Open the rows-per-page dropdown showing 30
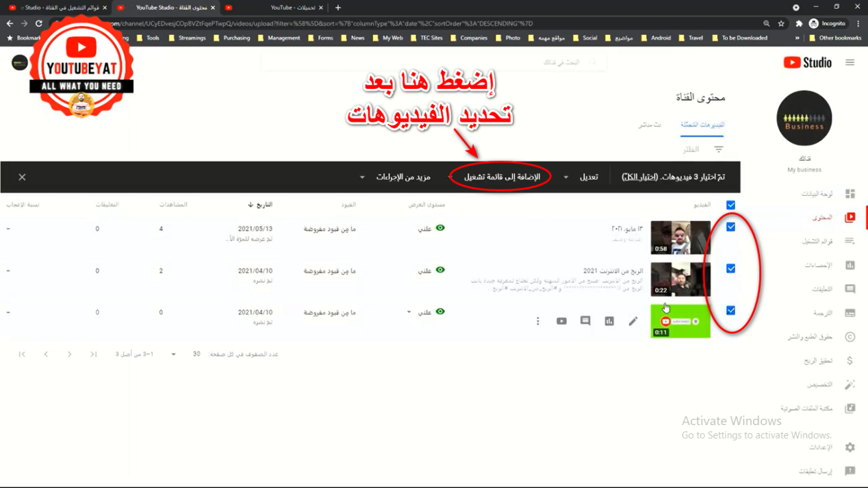 [173, 355]
